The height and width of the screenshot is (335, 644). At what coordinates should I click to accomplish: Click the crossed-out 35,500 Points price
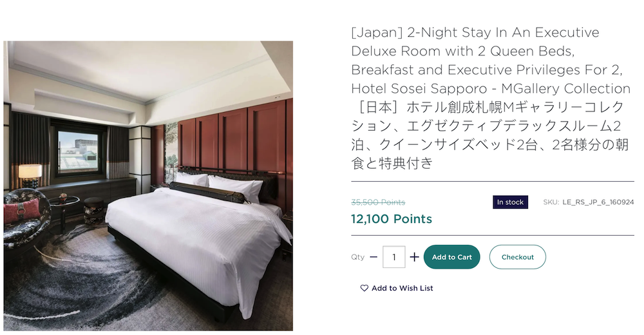378,202
